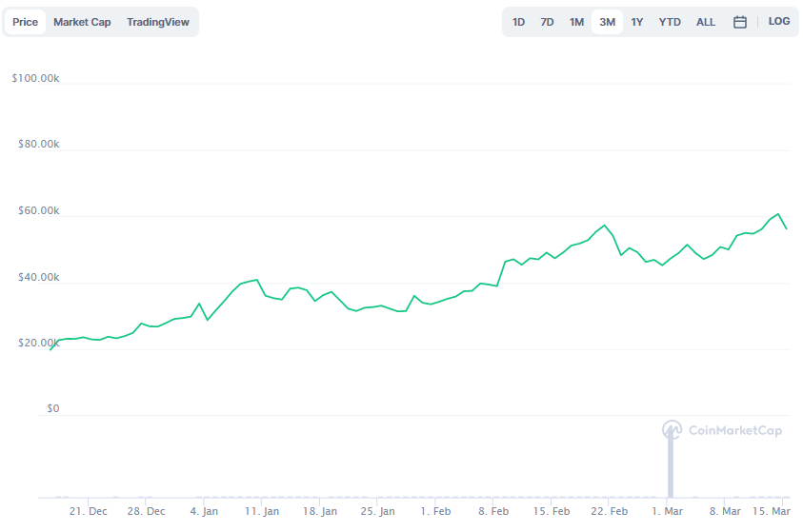Click the 1. Feb date label
Screen dimensions: 803x532
click(435, 511)
